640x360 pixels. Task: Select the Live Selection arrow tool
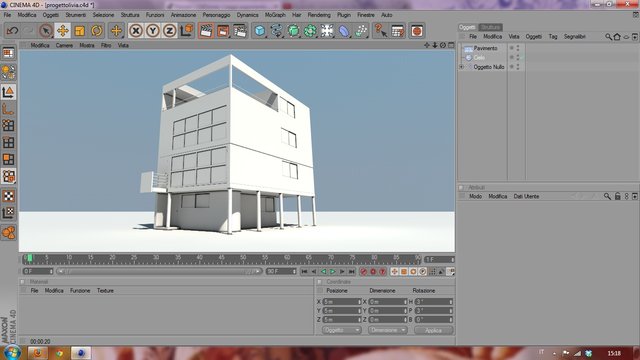[46, 31]
